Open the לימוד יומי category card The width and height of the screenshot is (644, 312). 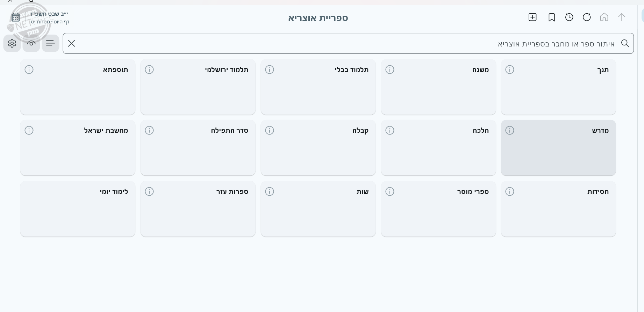tap(78, 209)
